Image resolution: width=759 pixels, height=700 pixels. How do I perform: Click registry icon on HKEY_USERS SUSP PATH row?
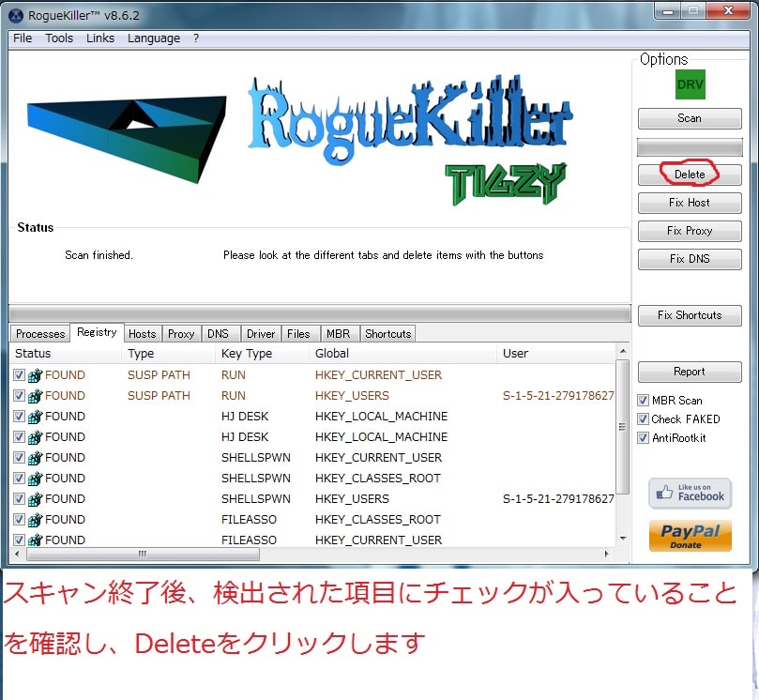pyautogui.click(x=35, y=396)
